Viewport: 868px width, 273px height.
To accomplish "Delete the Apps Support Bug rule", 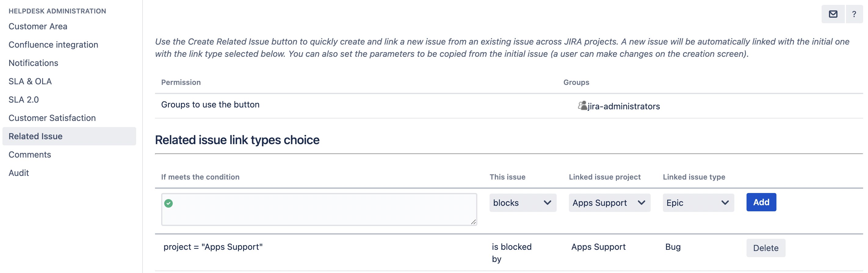I will 765,248.
